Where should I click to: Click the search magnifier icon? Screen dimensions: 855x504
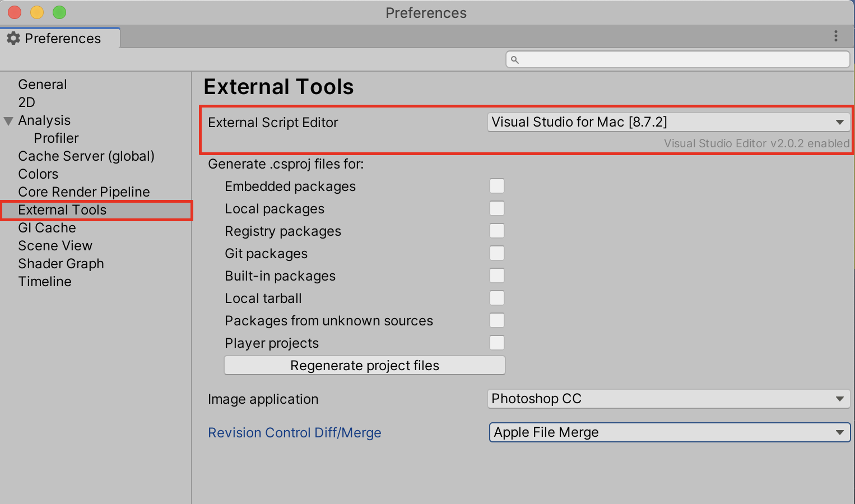[515, 59]
